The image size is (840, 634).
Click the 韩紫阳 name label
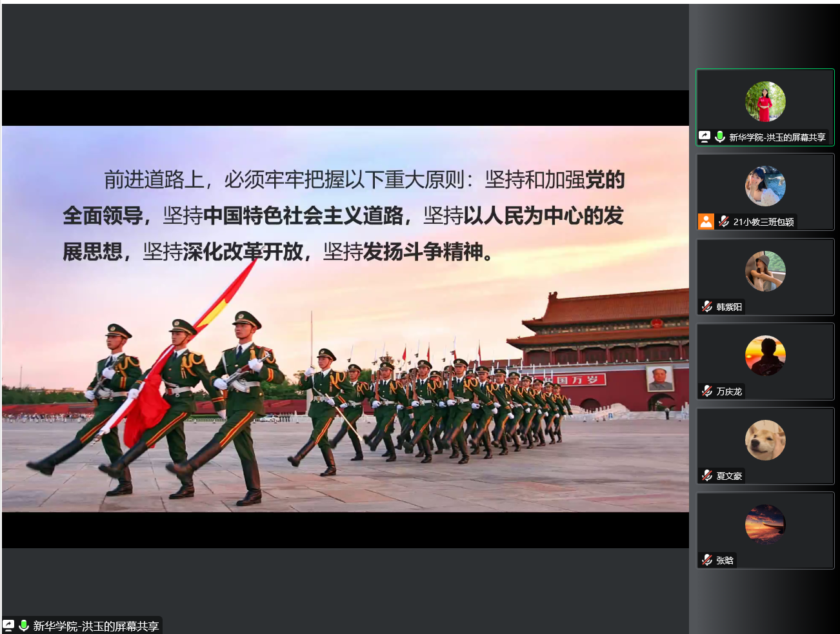729,307
